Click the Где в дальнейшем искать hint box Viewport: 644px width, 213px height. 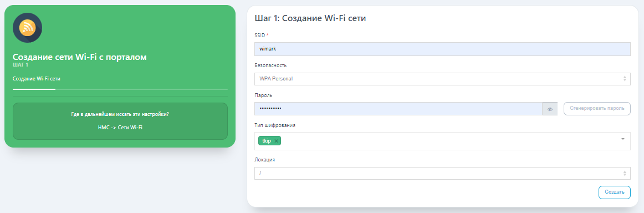(120, 121)
